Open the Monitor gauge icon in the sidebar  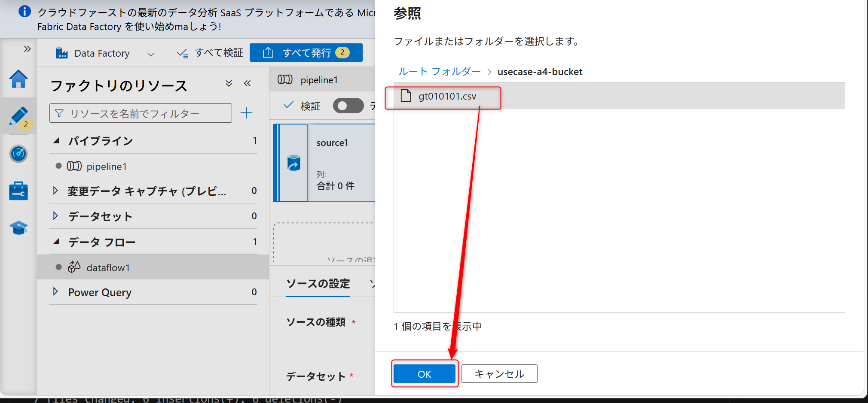(x=18, y=154)
